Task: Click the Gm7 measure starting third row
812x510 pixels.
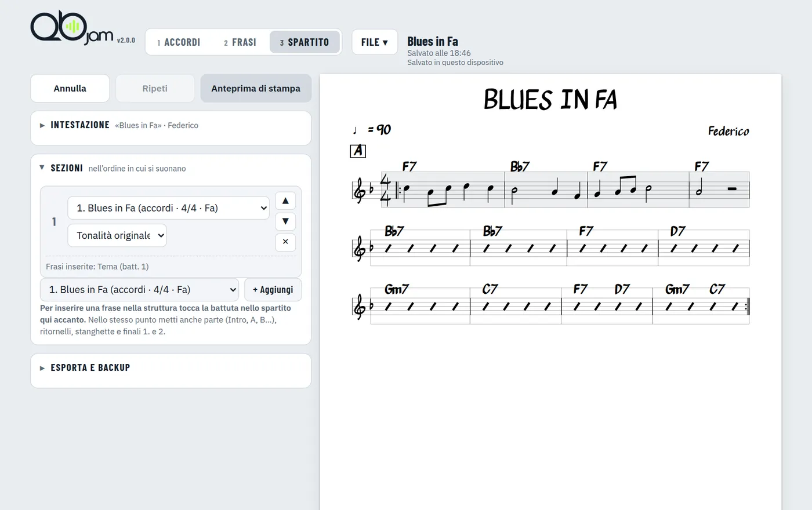Action: (420, 306)
